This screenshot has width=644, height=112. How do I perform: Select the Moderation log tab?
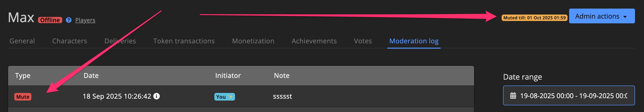pyautogui.click(x=414, y=41)
